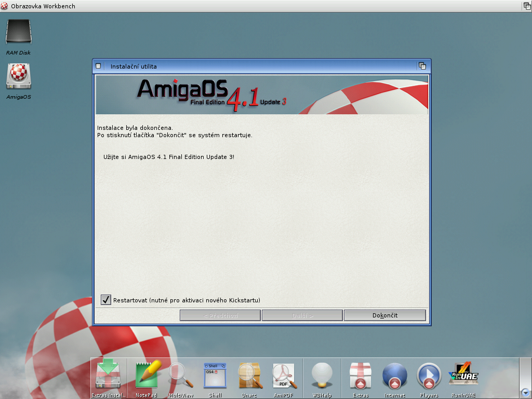Click the line about pressing "Dokončit" to restart
This screenshot has height=399, width=532.
point(175,135)
